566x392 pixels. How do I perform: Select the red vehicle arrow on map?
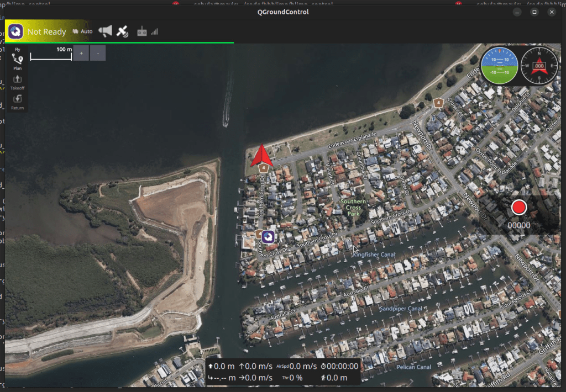pyautogui.click(x=262, y=156)
